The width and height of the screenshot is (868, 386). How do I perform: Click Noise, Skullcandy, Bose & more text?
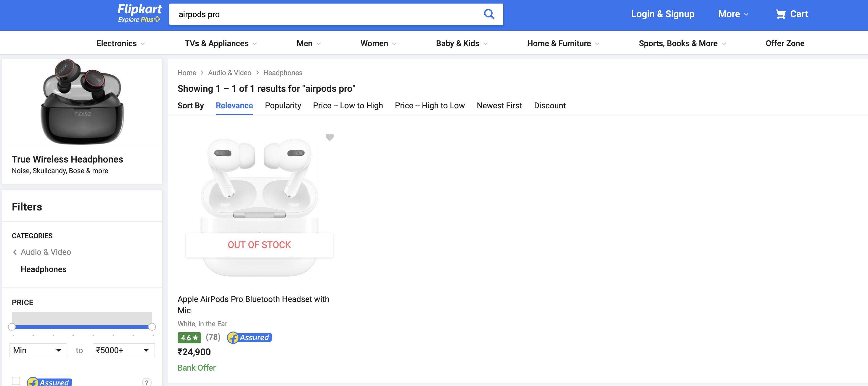(60, 171)
